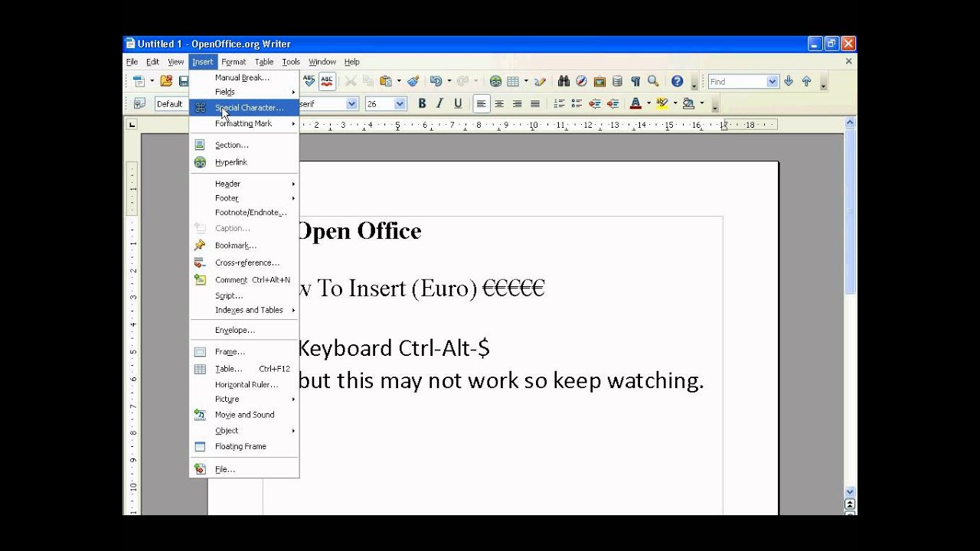Click the Find Next down arrow

789,81
